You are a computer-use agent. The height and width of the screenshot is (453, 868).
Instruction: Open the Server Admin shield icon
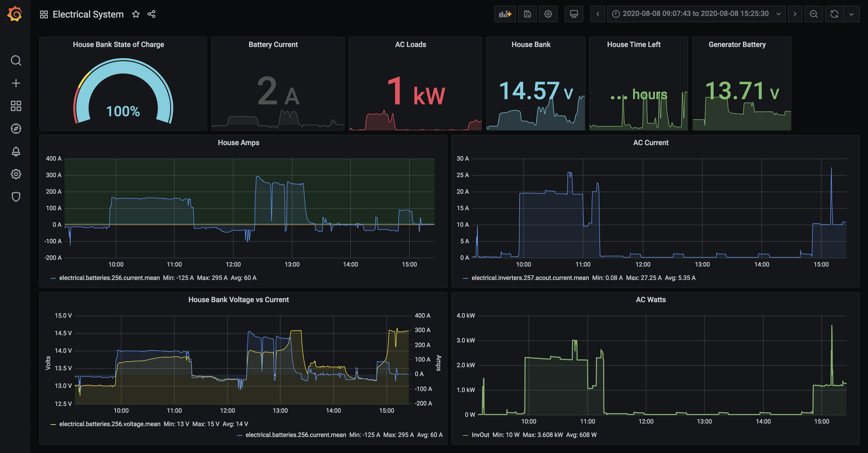pyautogui.click(x=16, y=197)
